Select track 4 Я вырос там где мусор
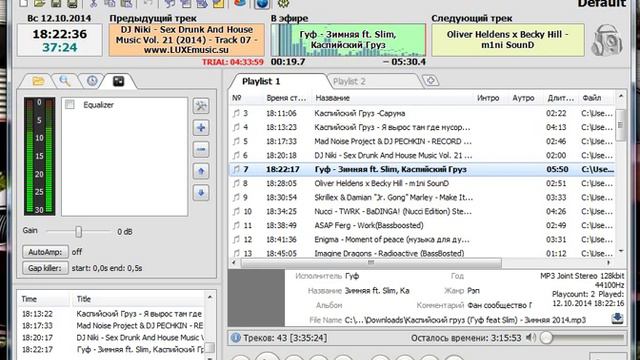The image size is (640, 360). coord(422,127)
